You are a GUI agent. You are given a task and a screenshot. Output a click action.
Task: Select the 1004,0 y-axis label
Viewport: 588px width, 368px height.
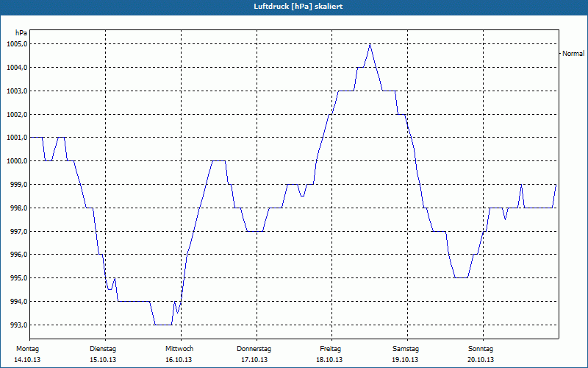pos(17,68)
